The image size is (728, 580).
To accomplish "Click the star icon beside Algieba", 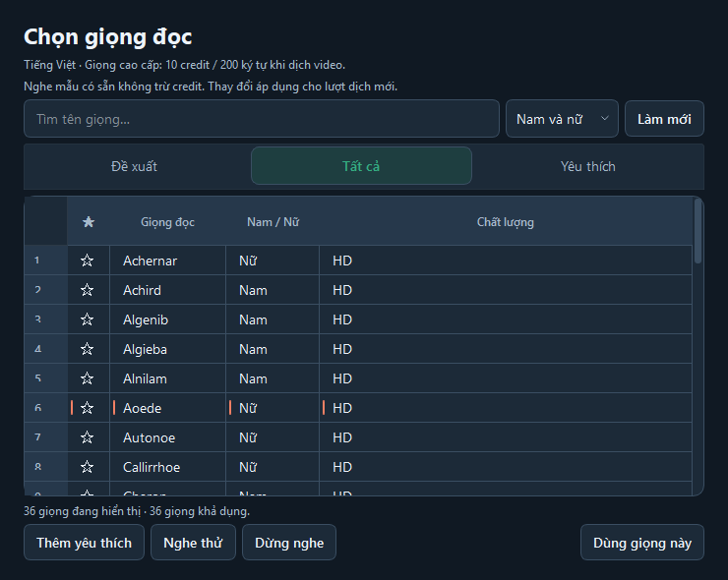I will point(87,349).
